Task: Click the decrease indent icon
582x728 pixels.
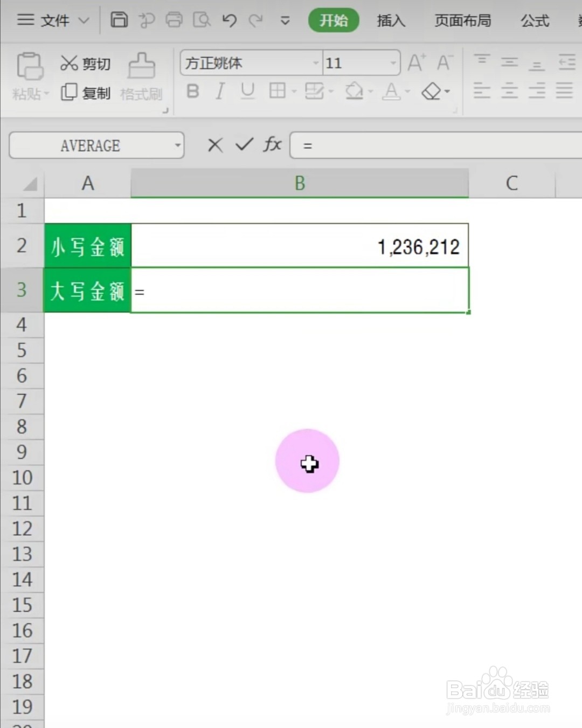Action: coord(567,62)
